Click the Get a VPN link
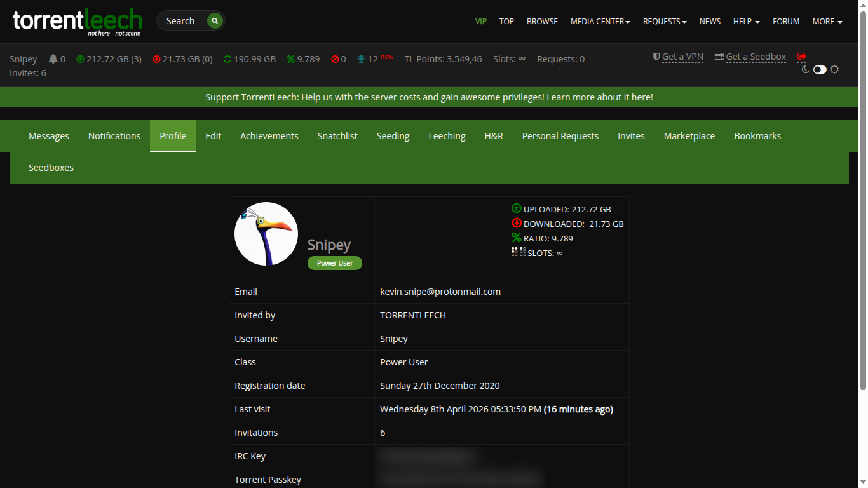Screen dimensions: 868x488 coord(682,57)
